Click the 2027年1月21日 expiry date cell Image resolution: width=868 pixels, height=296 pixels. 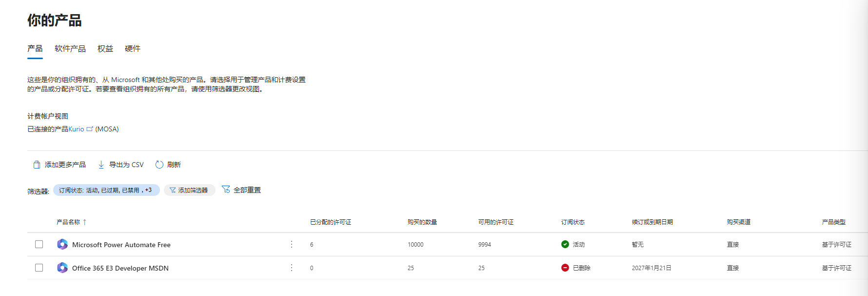click(x=651, y=268)
